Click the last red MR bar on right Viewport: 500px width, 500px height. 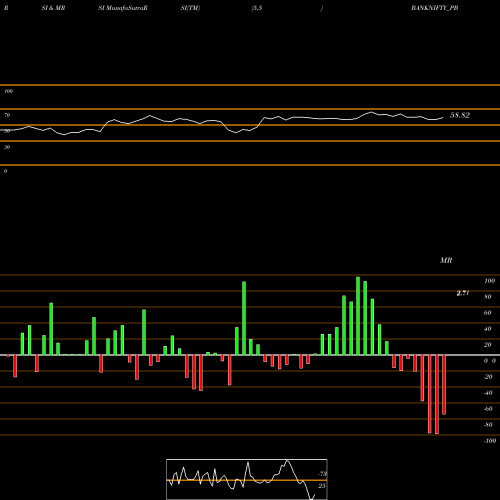(x=444, y=385)
